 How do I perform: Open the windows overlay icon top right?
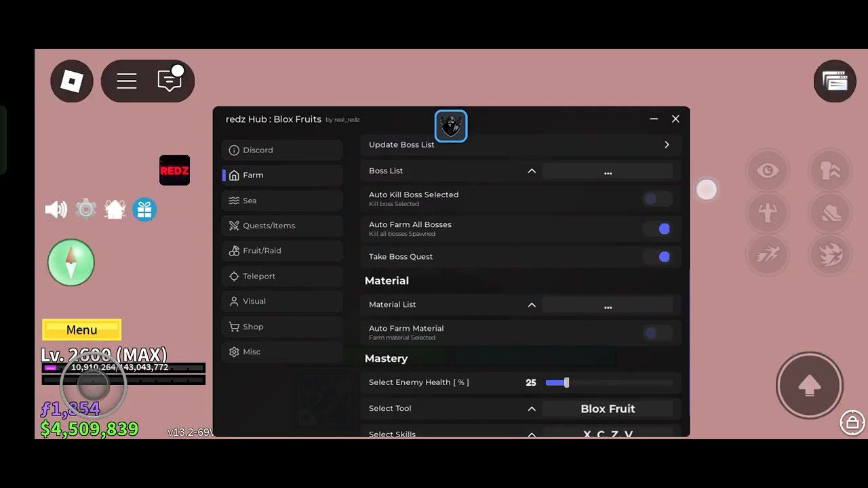pos(835,81)
